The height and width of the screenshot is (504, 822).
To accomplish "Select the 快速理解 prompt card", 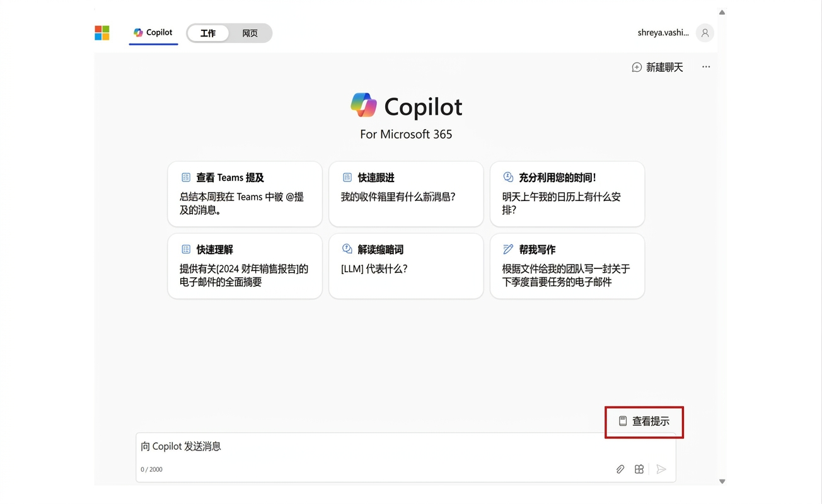I will (x=245, y=266).
